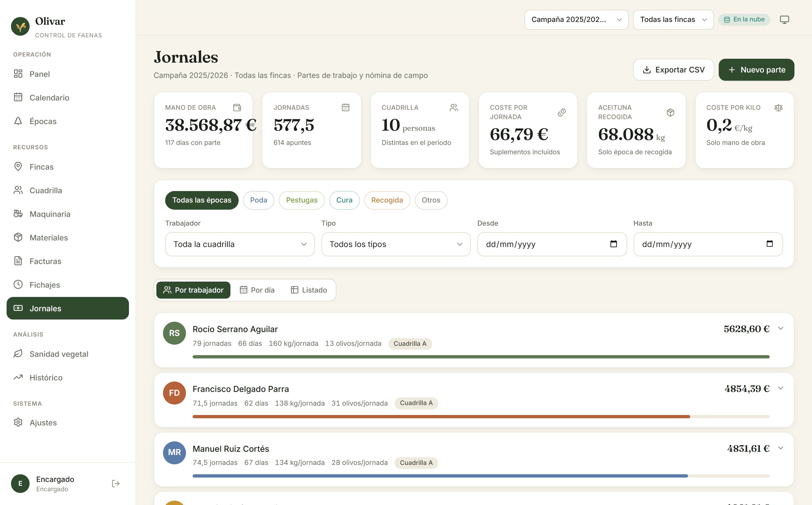The image size is (812, 505).
Task: Click the 5628,60 € total amount
Action: (x=747, y=329)
